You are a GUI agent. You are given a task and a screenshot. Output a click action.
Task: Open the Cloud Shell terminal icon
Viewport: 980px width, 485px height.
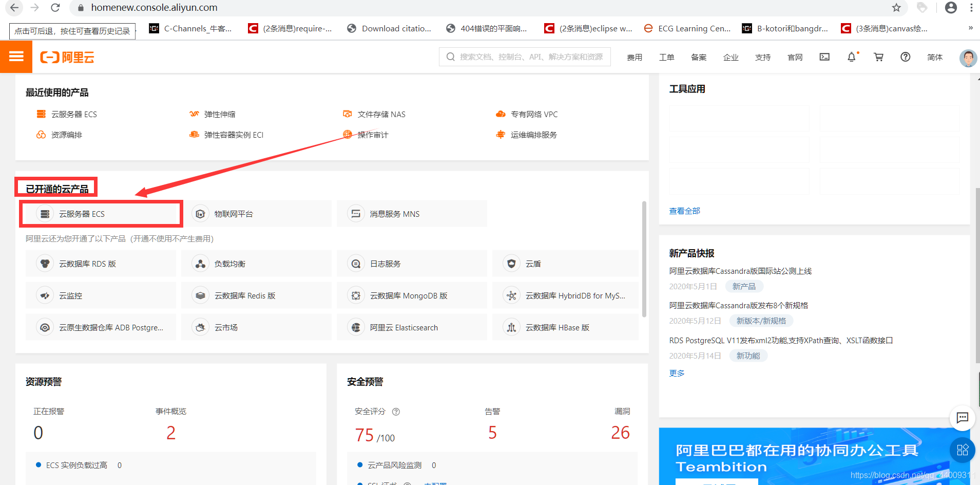point(824,57)
